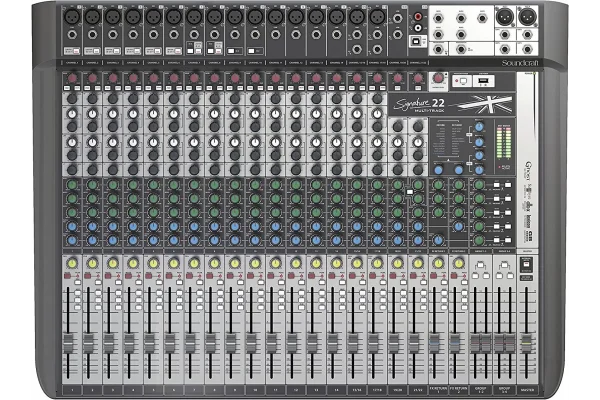Click the "GROUP 1-2" strip label
The image size is (600, 400).
480,390
